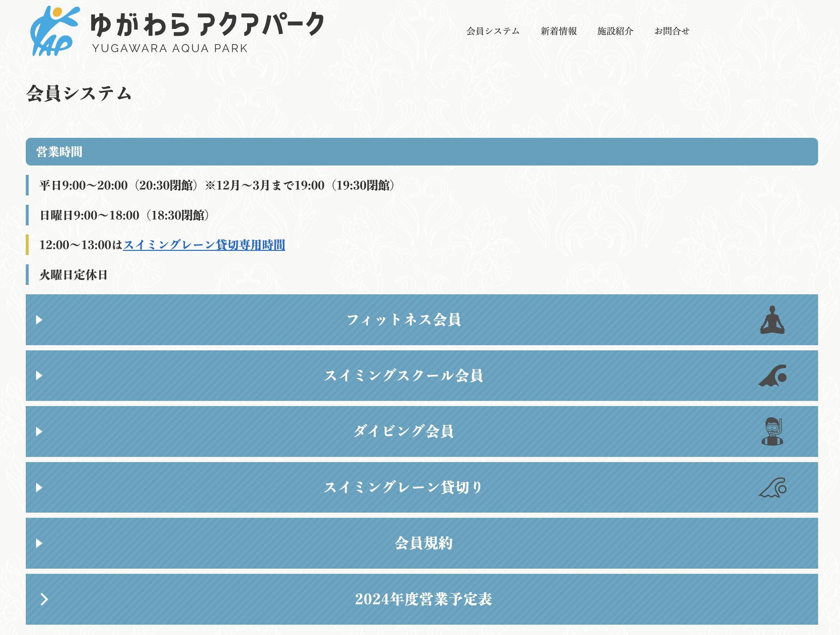The height and width of the screenshot is (635, 840).
Task: Follow the スイミングレーン貸切専用時間 link
Action: [204, 245]
